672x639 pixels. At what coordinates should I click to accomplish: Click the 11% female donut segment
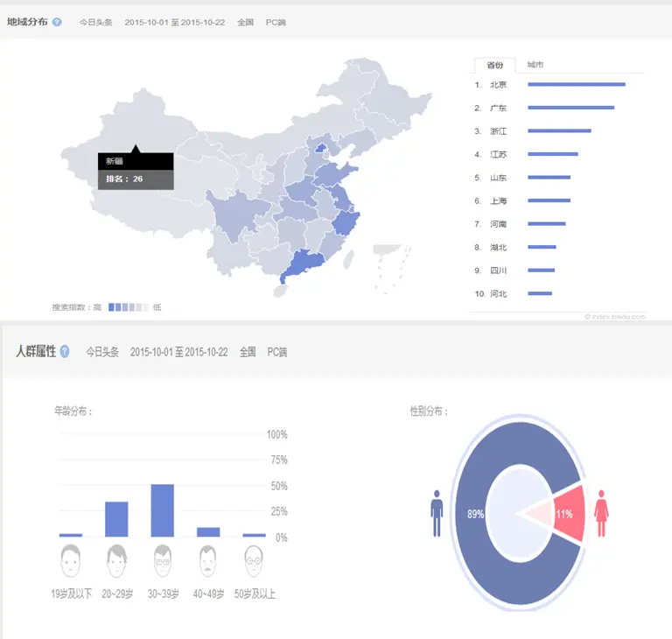click(x=568, y=514)
